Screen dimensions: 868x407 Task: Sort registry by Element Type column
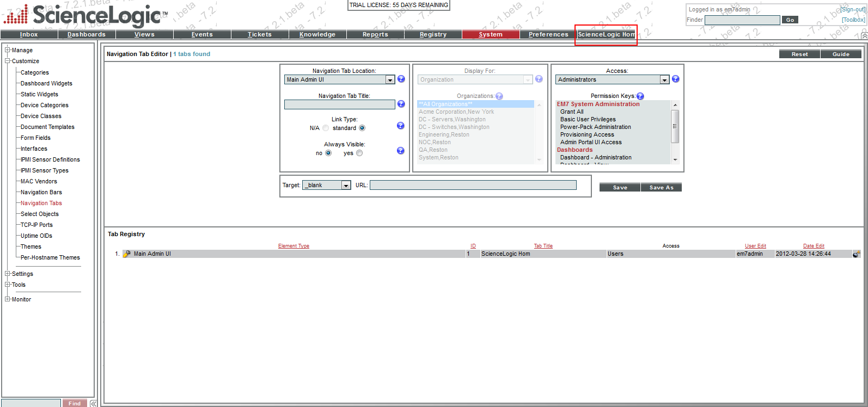(x=294, y=246)
